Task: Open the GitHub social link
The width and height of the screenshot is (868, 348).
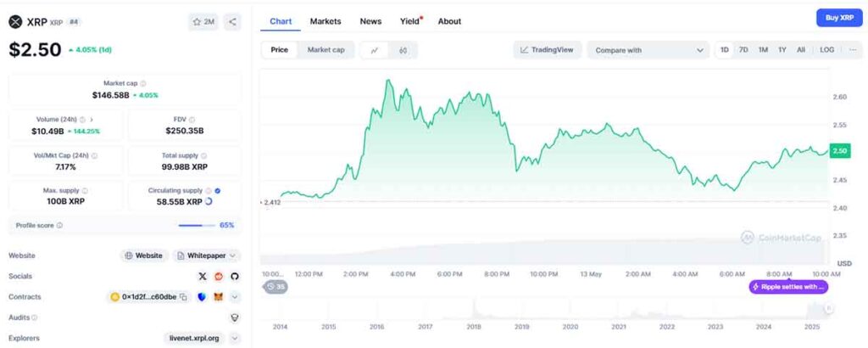Action: point(235,277)
